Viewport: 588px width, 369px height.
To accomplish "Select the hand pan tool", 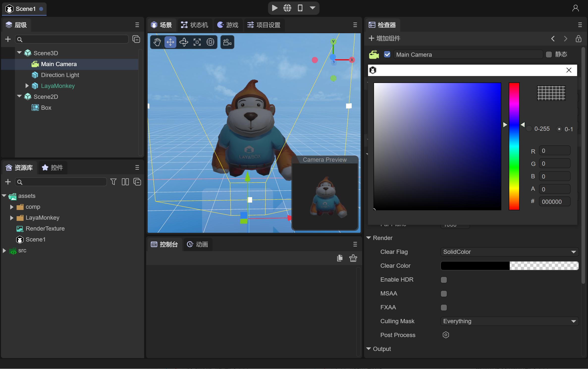I will 157,42.
